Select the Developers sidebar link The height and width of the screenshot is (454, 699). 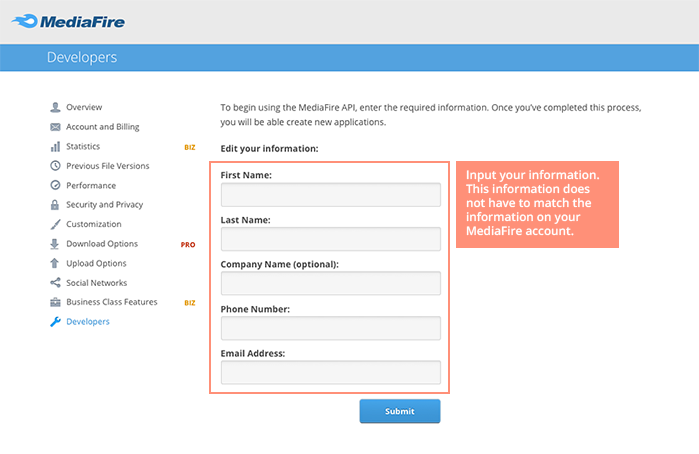click(88, 322)
